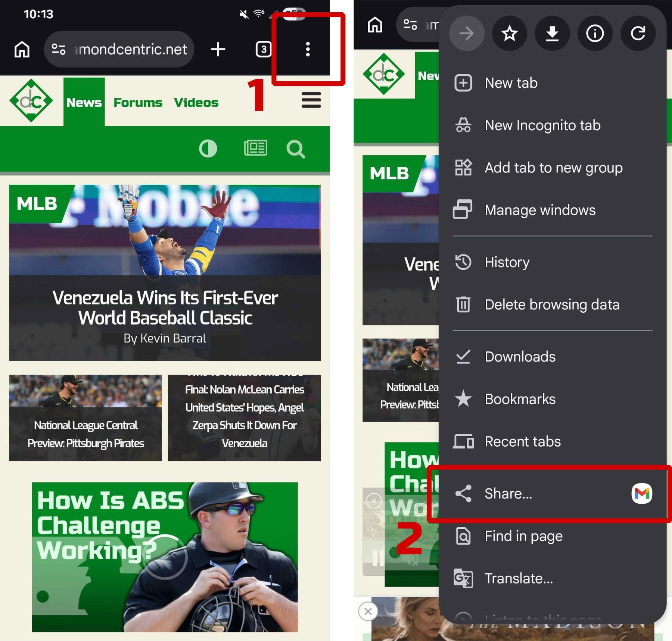672x641 pixels.
Task: Bookmark this page with the star icon
Action: point(509,34)
